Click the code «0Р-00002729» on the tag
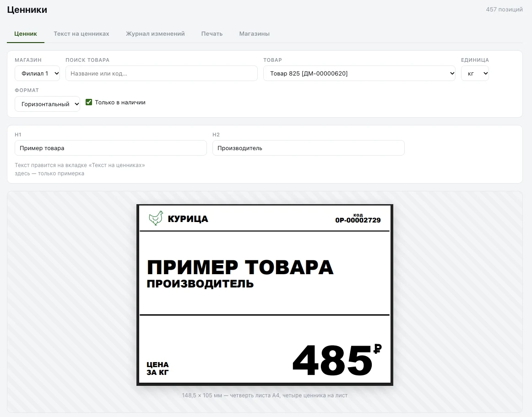 (358, 220)
